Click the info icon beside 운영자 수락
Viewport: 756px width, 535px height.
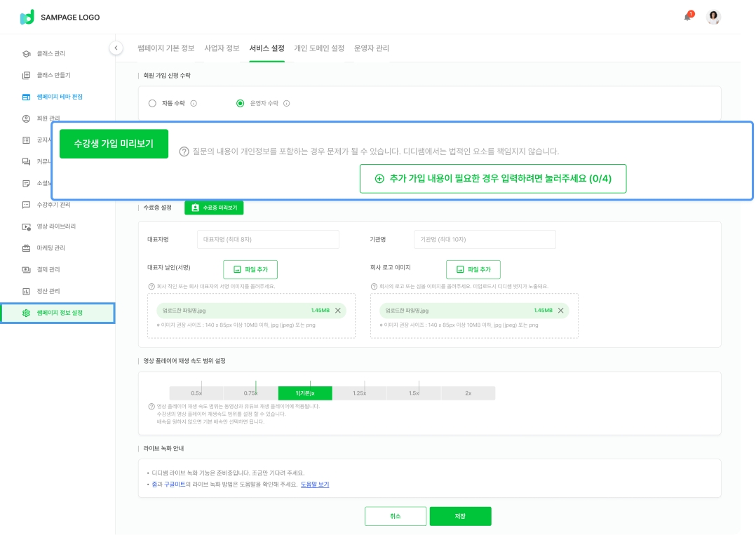(286, 103)
